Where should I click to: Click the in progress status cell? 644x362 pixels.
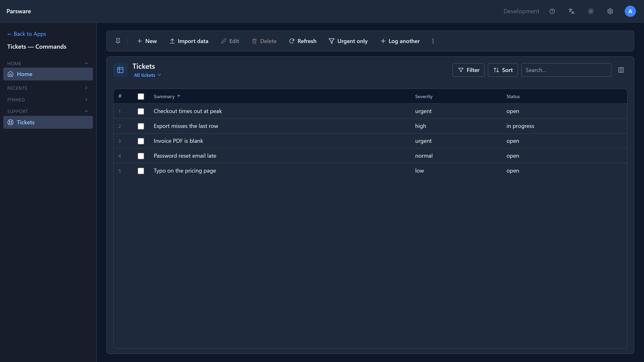(520, 126)
